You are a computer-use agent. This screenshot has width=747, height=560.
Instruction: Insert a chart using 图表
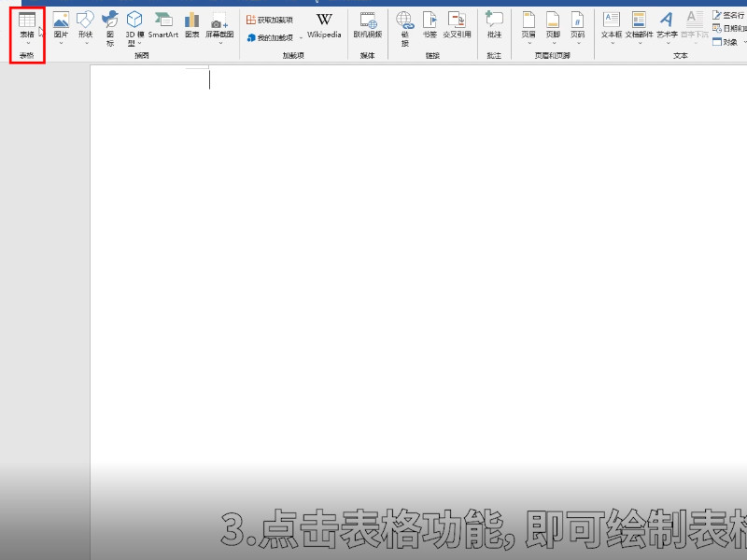click(192, 25)
